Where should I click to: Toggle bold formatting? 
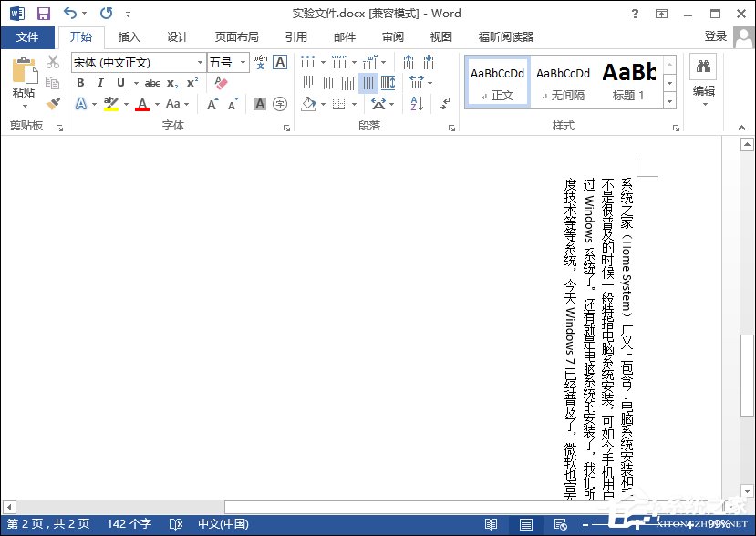(80, 83)
